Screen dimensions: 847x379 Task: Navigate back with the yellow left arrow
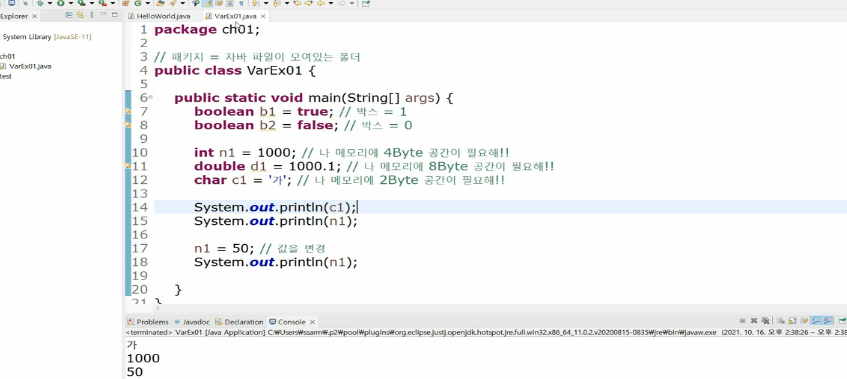point(321,3)
